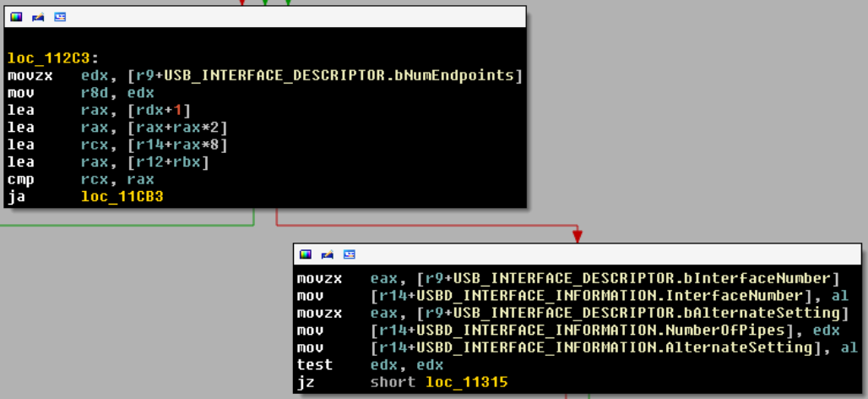
Task: Click the edit/rename icon on loc_112C3 block
Action: tap(38, 16)
